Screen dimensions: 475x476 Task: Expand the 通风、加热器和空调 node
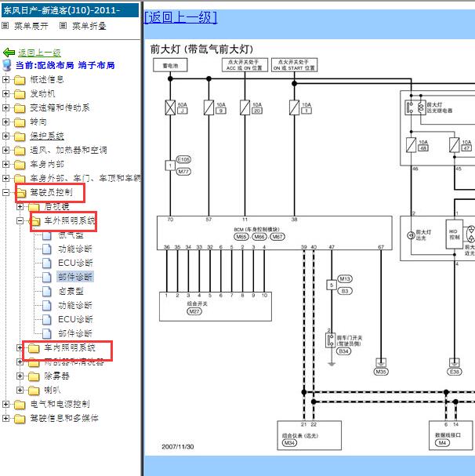[x=5, y=150]
